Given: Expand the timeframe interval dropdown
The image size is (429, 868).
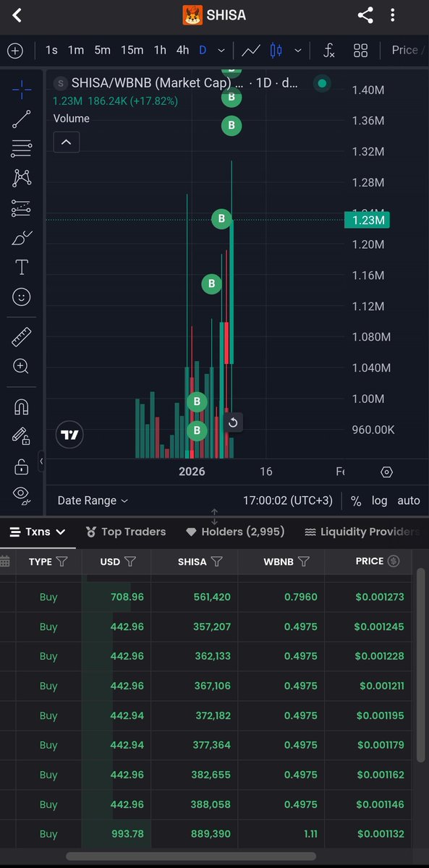Looking at the screenshot, I should (221, 51).
